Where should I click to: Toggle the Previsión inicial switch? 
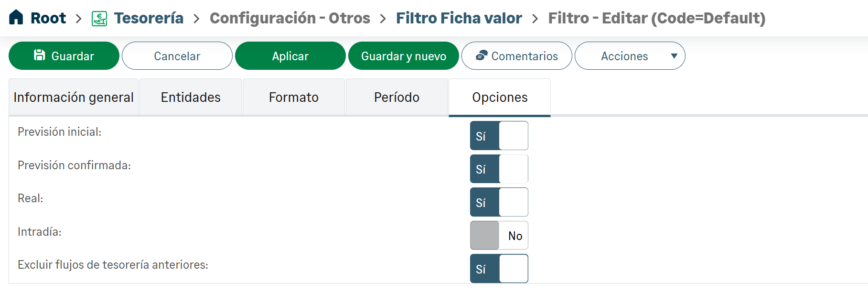click(499, 136)
